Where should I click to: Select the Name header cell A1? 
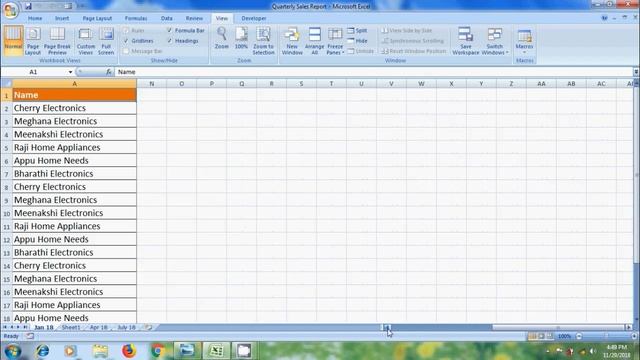[x=74, y=95]
